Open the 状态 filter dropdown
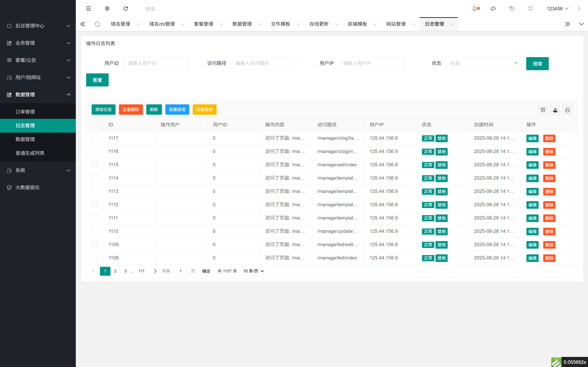 (x=483, y=63)
